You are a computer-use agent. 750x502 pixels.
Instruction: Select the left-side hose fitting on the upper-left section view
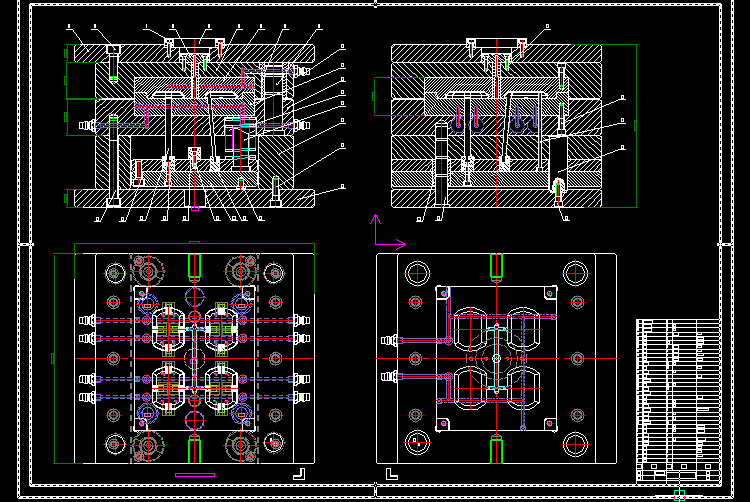87,125
